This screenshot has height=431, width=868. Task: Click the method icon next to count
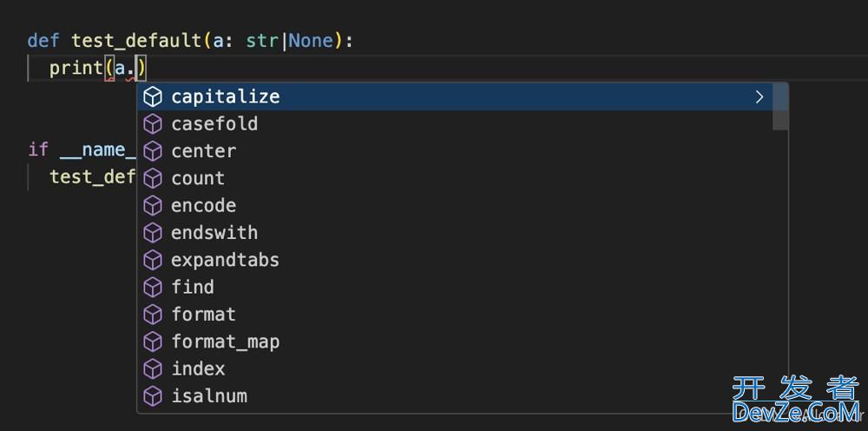point(153,178)
